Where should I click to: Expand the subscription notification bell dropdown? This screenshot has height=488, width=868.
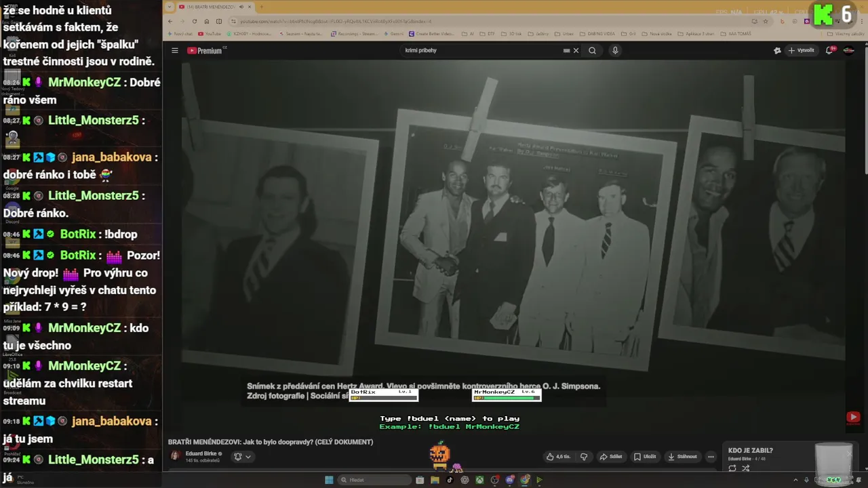click(x=242, y=457)
